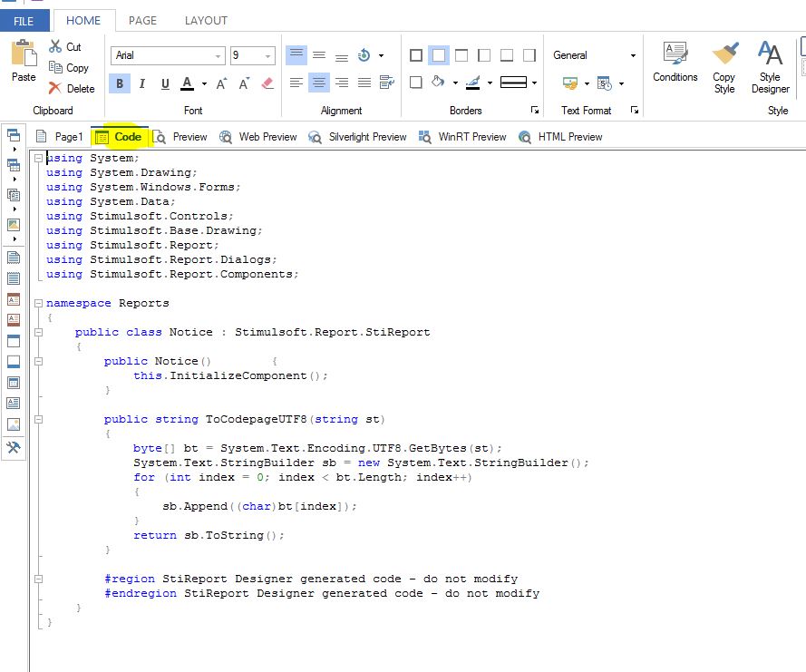Viewport: 806px width, 672px height.
Task: Toggle the highlighted No Borders button
Action: pos(439,55)
